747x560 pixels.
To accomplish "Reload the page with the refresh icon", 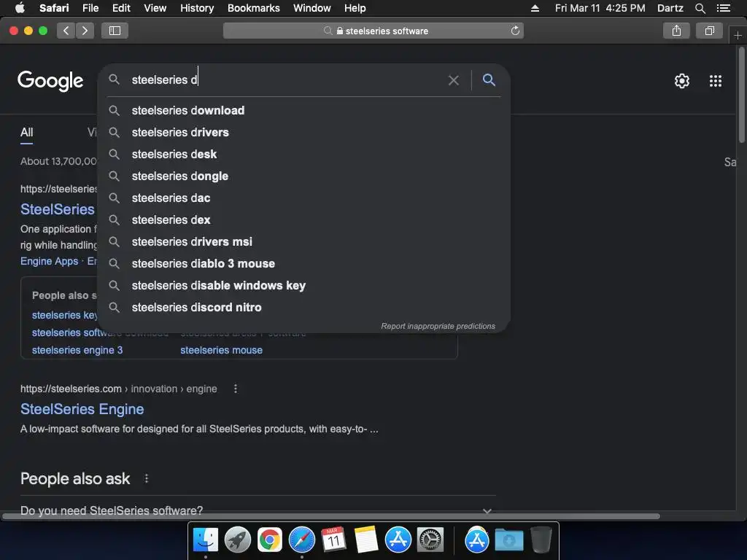I will [515, 31].
